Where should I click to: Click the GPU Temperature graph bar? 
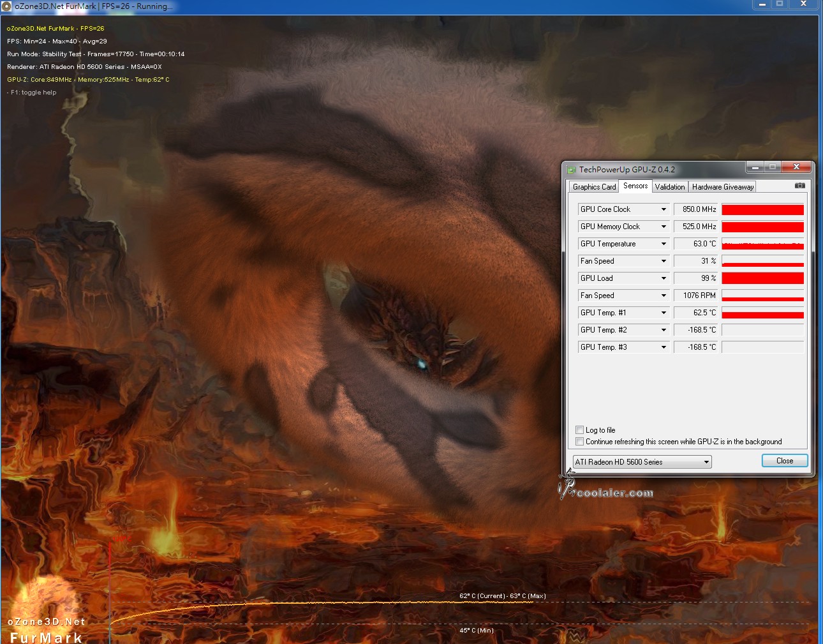click(x=762, y=244)
